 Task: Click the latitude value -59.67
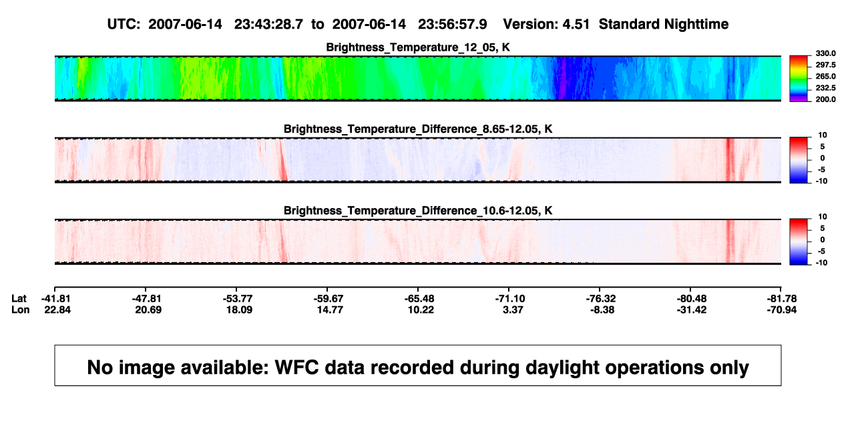(329, 298)
